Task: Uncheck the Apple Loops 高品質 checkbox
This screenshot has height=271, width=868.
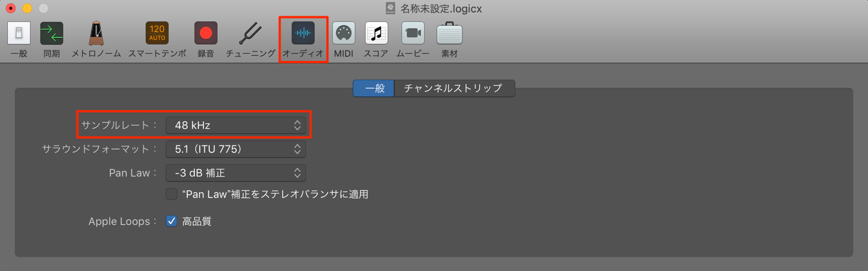Action: point(172,221)
